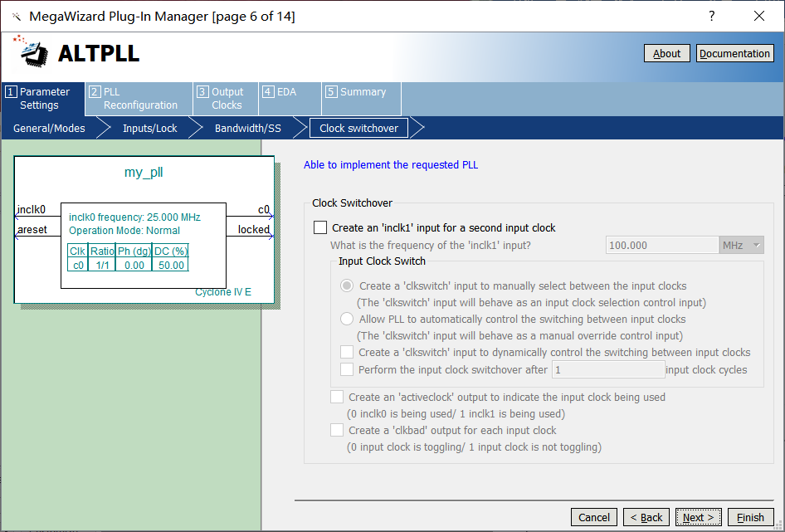Enable 'inclk1' second input clock checkbox
Screen dimensions: 785x532
[x=320, y=228]
